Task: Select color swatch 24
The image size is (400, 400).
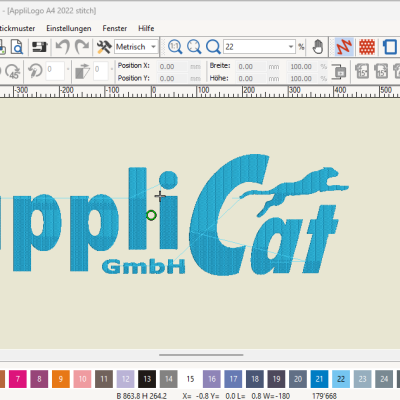Action: 384,379
